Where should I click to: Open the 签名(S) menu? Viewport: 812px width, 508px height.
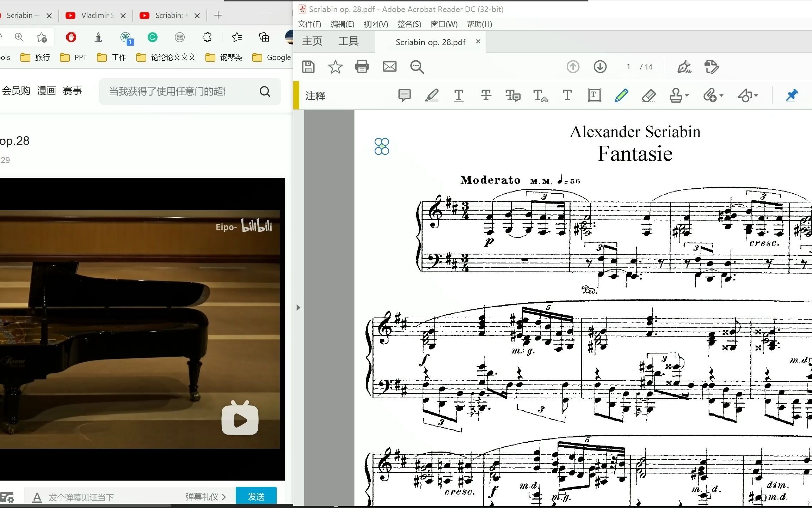[409, 24]
